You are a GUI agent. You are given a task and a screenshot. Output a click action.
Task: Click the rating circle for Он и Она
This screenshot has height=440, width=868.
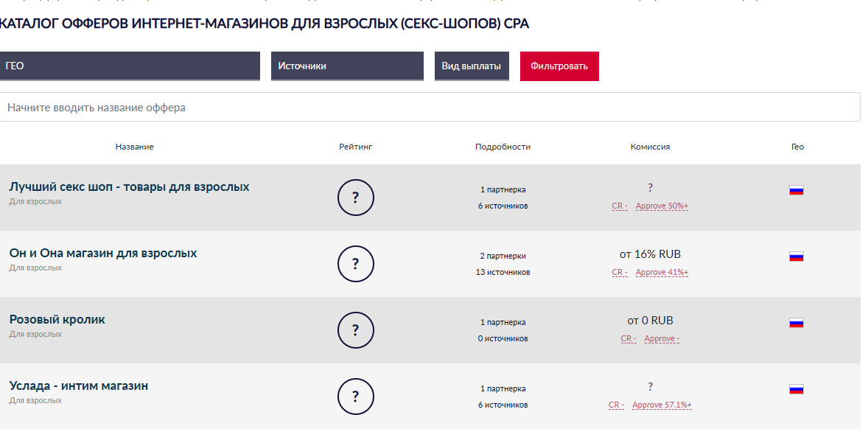tap(355, 263)
